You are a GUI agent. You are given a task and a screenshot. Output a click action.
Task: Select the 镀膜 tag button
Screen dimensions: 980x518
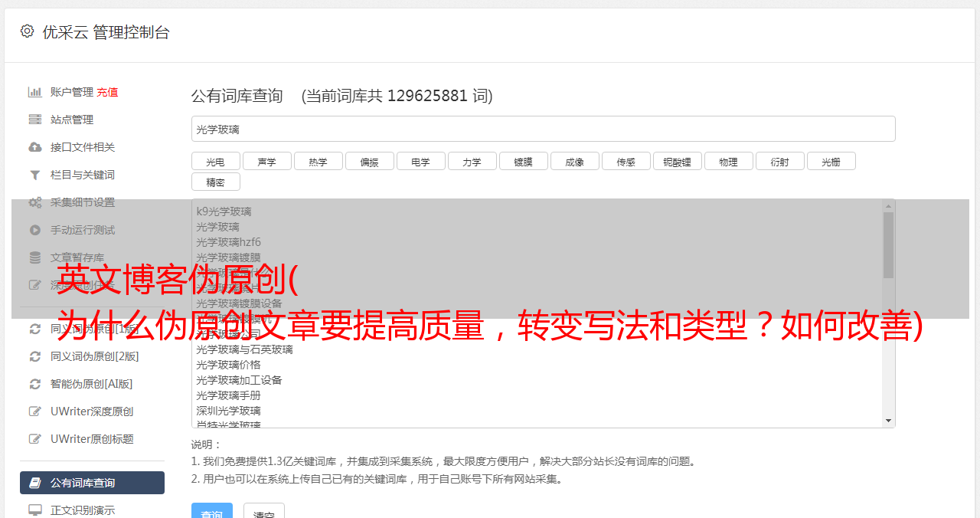tap(524, 161)
